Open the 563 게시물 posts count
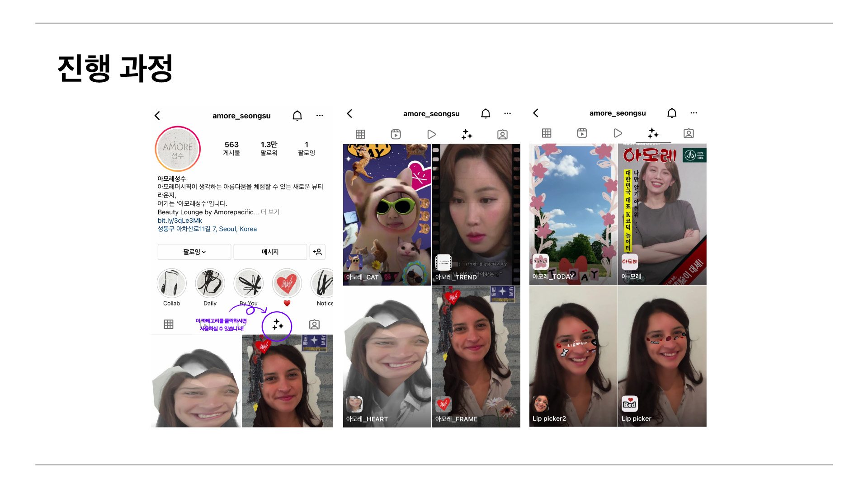This screenshot has width=868, height=488. [231, 148]
